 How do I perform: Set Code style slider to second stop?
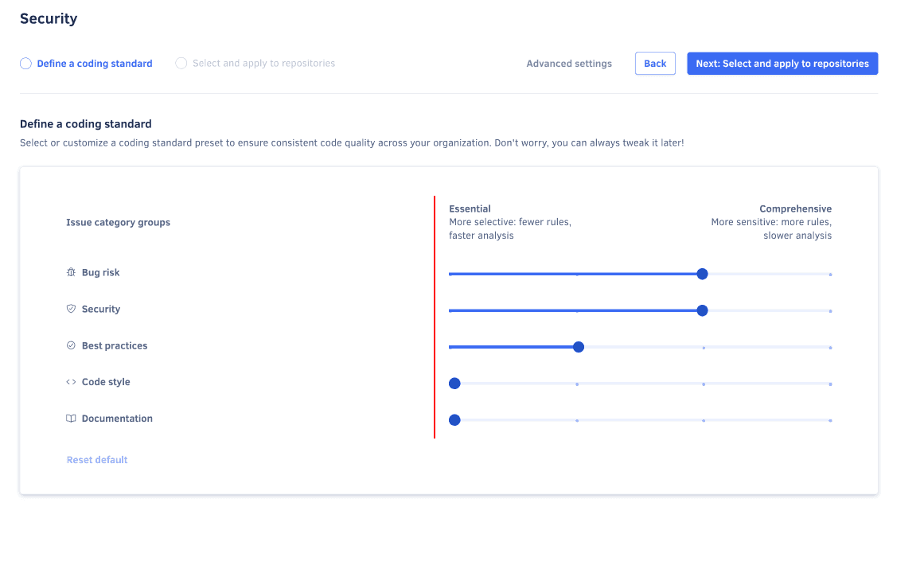pos(577,384)
